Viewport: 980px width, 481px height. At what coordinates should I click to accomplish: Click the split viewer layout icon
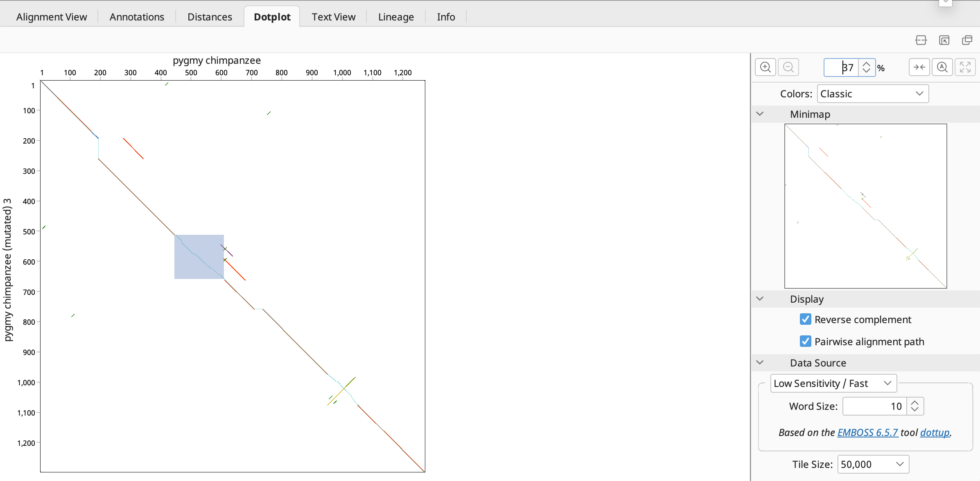[921, 40]
